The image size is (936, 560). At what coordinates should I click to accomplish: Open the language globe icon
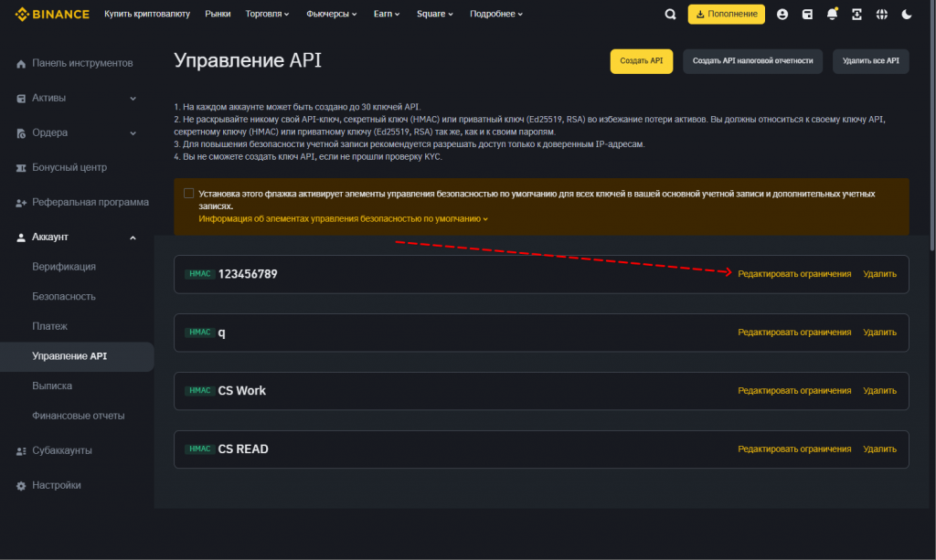(x=882, y=15)
